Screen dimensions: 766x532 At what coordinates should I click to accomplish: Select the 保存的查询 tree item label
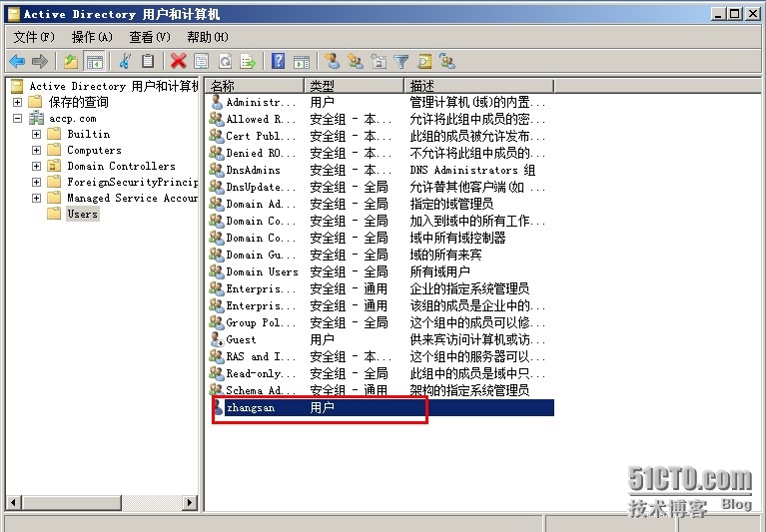point(78,102)
